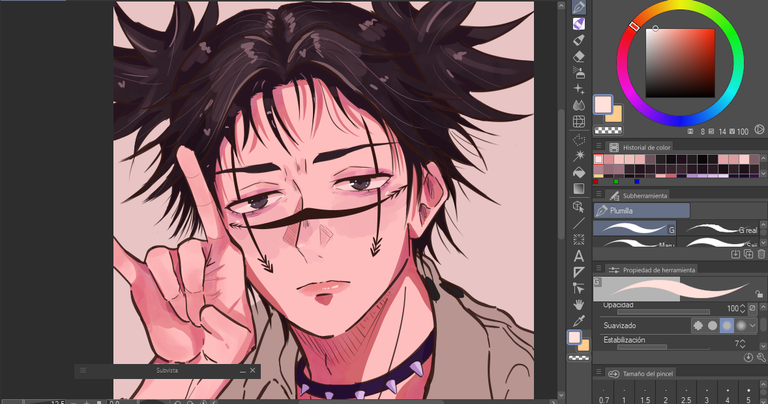The height and width of the screenshot is (404, 768).
Task: Select the Blend droplets tool
Action: 578,105
